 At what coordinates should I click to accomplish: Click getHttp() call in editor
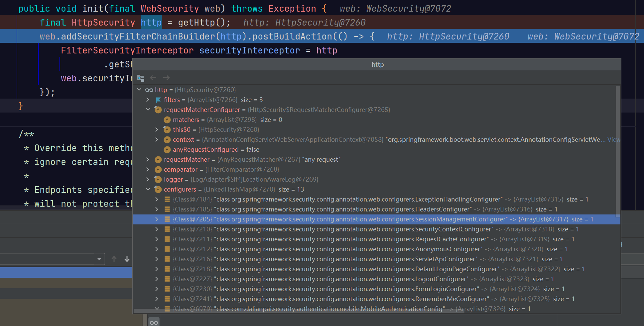201,22
